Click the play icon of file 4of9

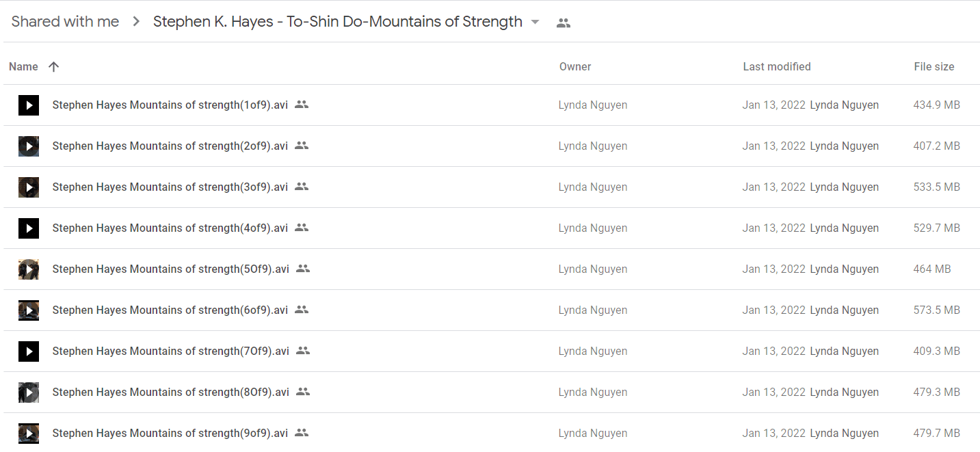pyautogui.click(x=29, y=228)
